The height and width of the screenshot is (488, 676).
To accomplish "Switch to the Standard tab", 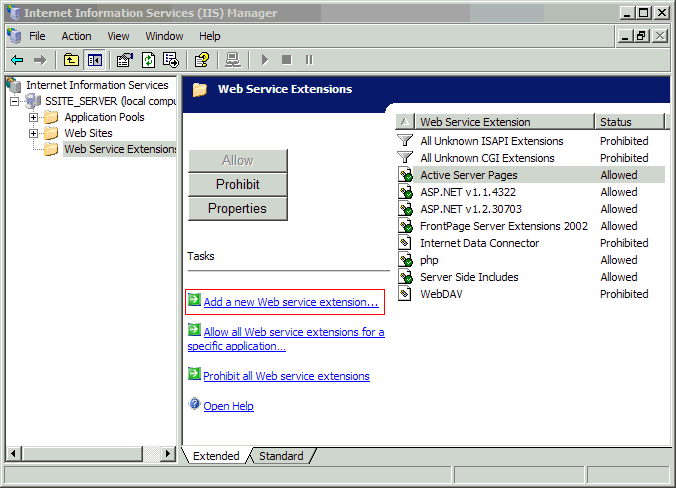I will (x=281, y=456).
